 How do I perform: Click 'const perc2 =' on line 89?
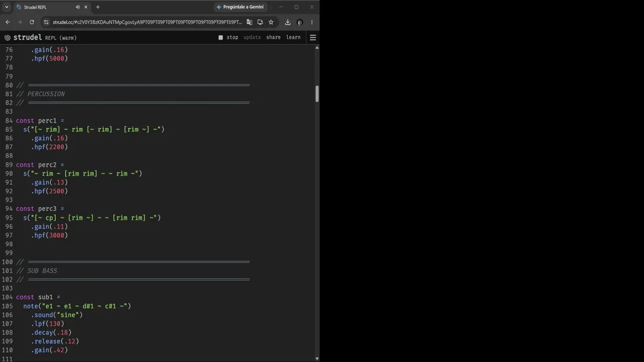tap(40, 165)
